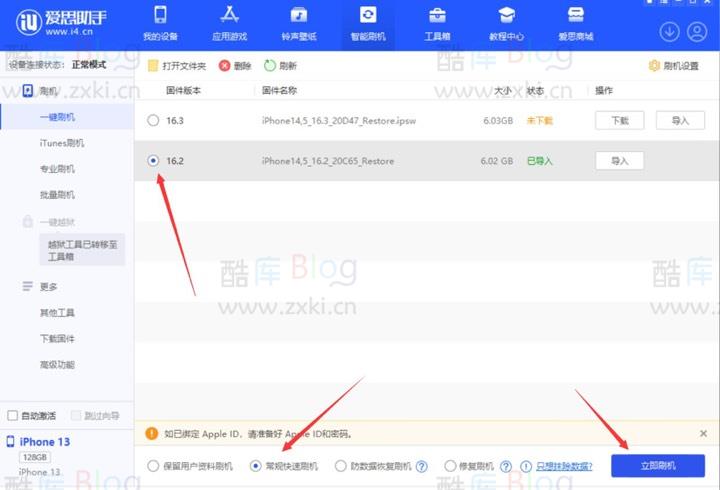
Task: Click 导入 button for firmware 16.3
Action: click(681, 120)
